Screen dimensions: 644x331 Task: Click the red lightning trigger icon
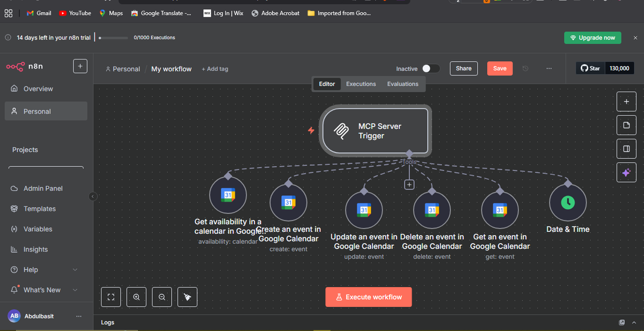[311, 130]
